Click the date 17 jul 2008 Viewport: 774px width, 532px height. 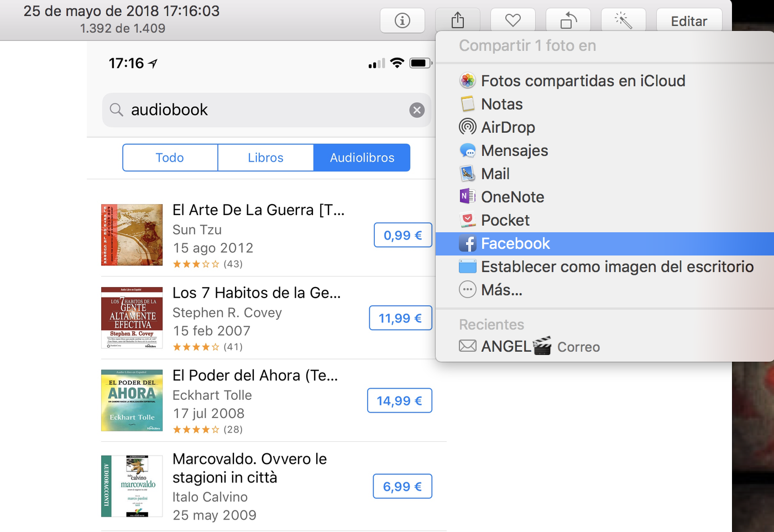coord(209,413)
